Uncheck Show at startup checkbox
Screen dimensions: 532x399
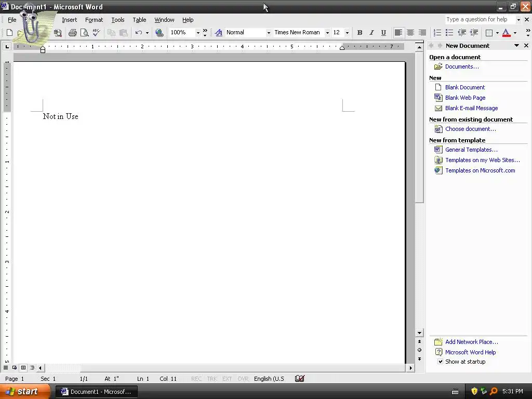click(x=440, y=362)
